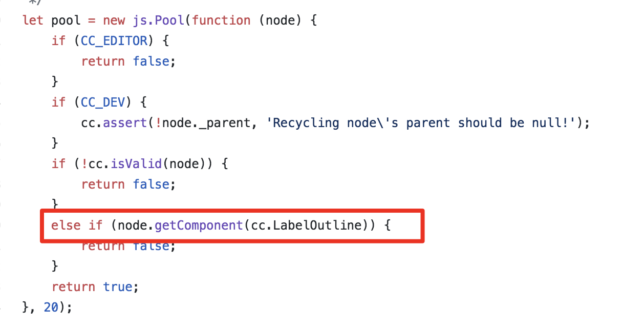Click the 'function' keyword
Viewport: 644px width, 328px height.
point(221,20)
